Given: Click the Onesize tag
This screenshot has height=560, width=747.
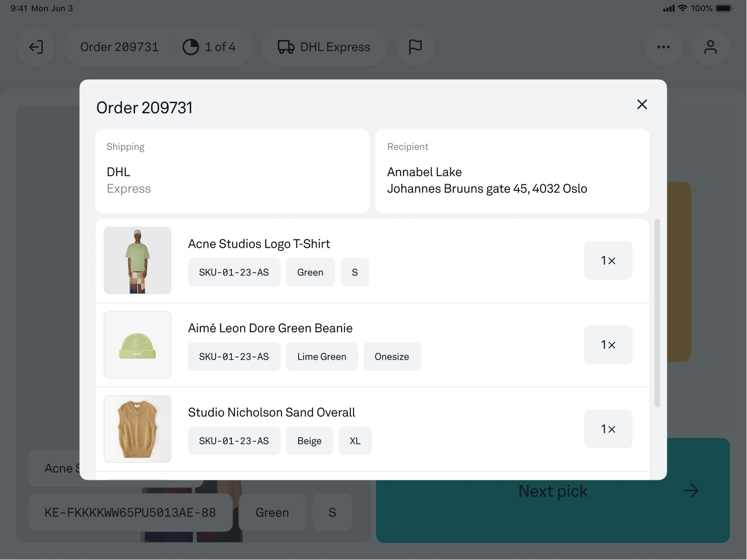Looking at the screenshot, I should [x=392, y=356].
